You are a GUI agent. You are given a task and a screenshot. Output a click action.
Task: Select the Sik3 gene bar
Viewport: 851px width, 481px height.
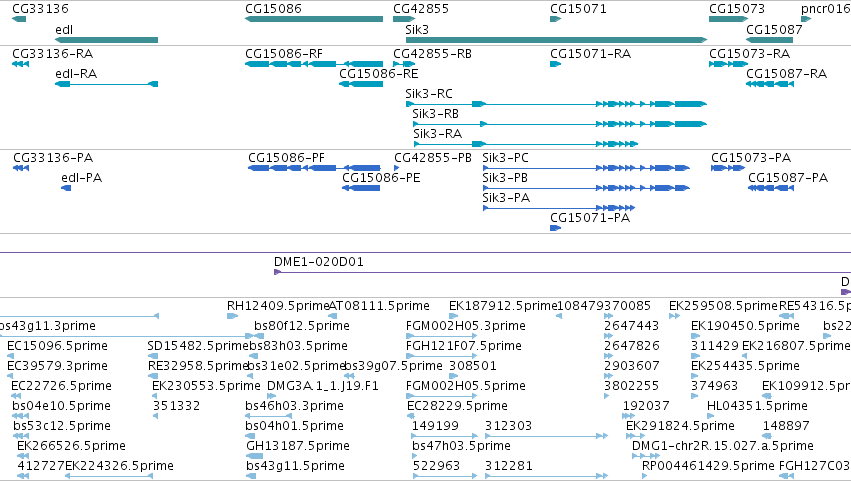[x=556, y=40]
